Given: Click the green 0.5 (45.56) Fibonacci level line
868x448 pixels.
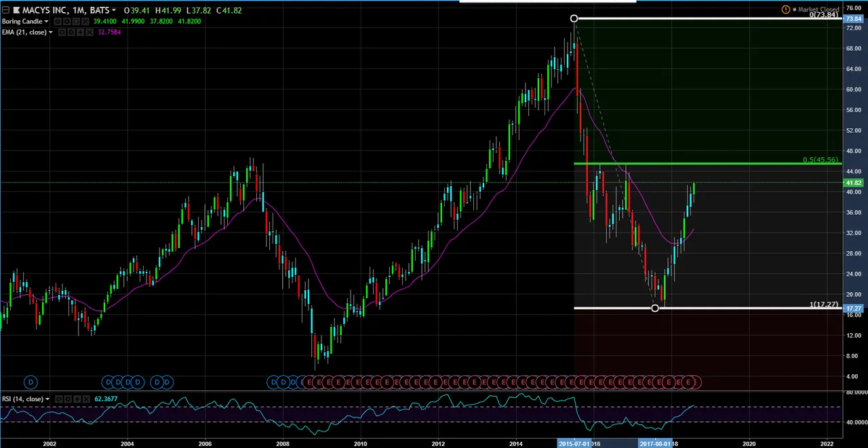Looking at the screenshot, I should [707, 164].
